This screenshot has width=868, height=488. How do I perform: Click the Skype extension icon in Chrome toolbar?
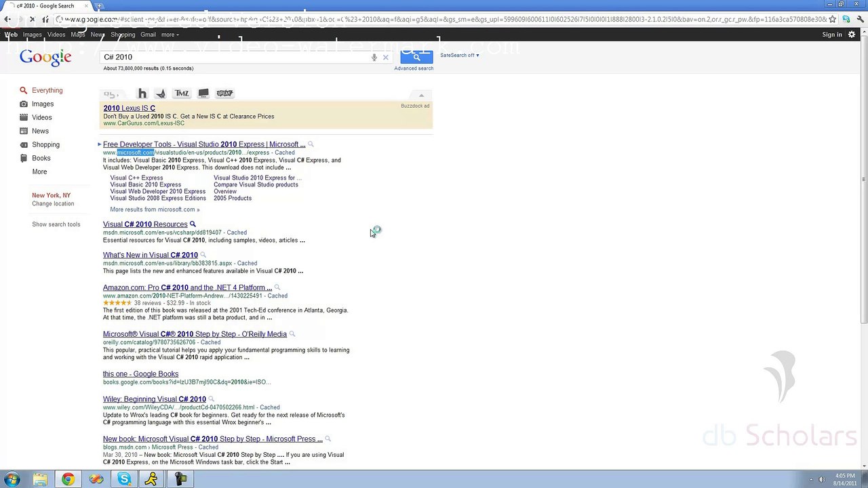[x=846, y=19]
